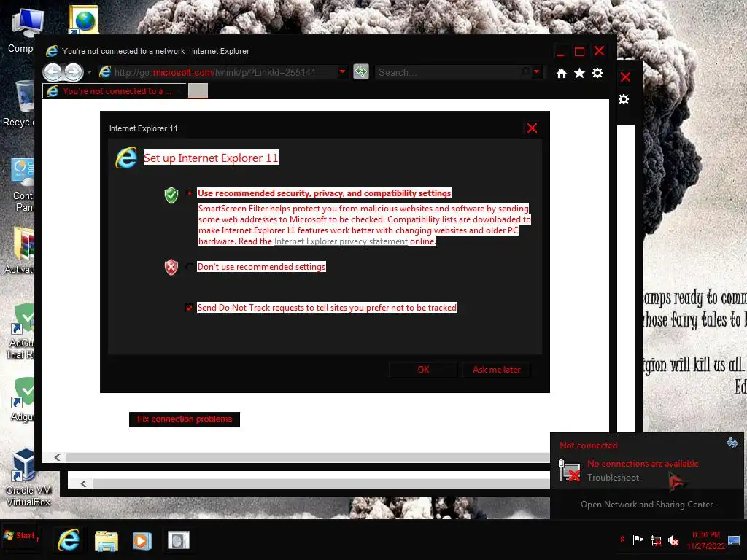
Task: Click the green shield recommended settings icon
Action: click(x=171, y=195)
